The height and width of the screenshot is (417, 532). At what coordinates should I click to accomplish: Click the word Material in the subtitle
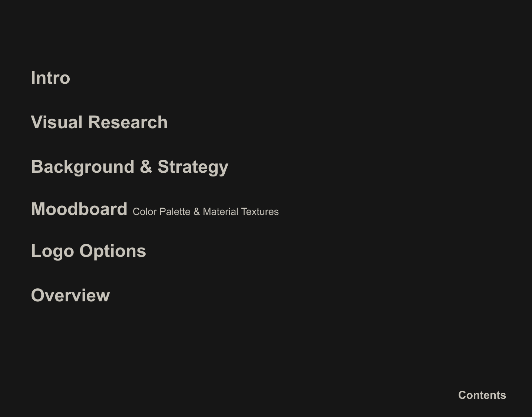[220, 212]
